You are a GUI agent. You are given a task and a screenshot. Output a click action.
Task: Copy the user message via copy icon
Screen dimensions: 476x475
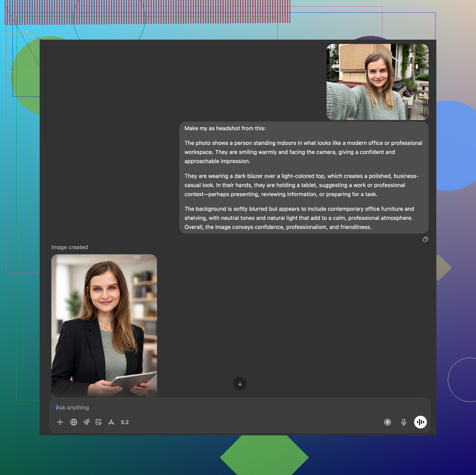click(425, 239)
